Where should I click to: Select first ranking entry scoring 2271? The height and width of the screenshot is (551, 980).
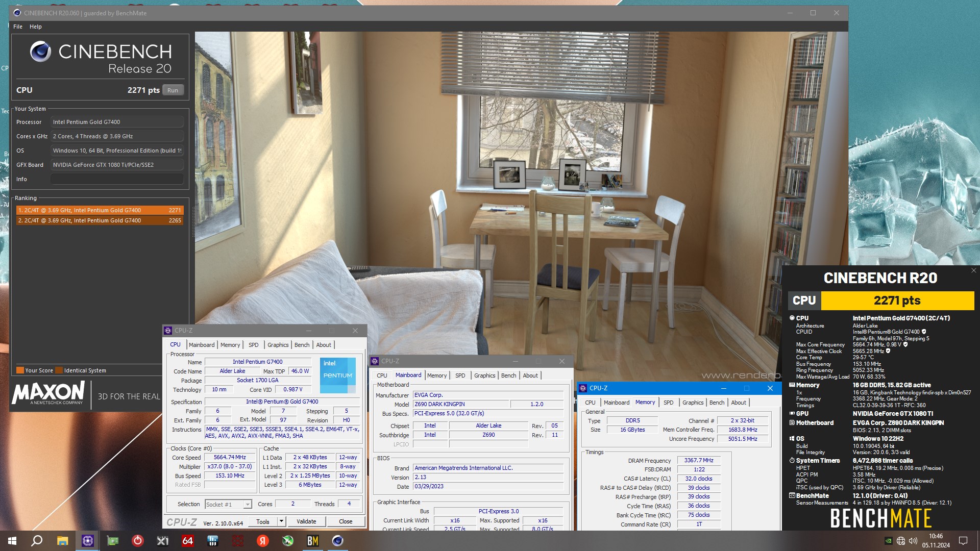pyautogui.click(x=100, y=210)
